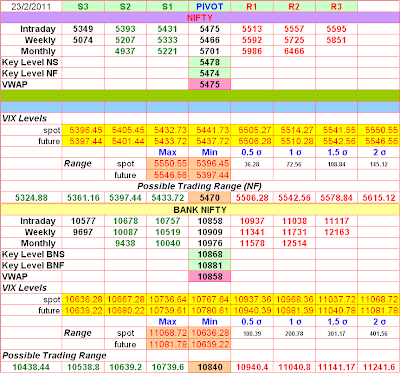The width and height of the screenshot is (400, 373).
Task: Select Nifty weekly pivot 5466
Action: (x=210, y=40)
